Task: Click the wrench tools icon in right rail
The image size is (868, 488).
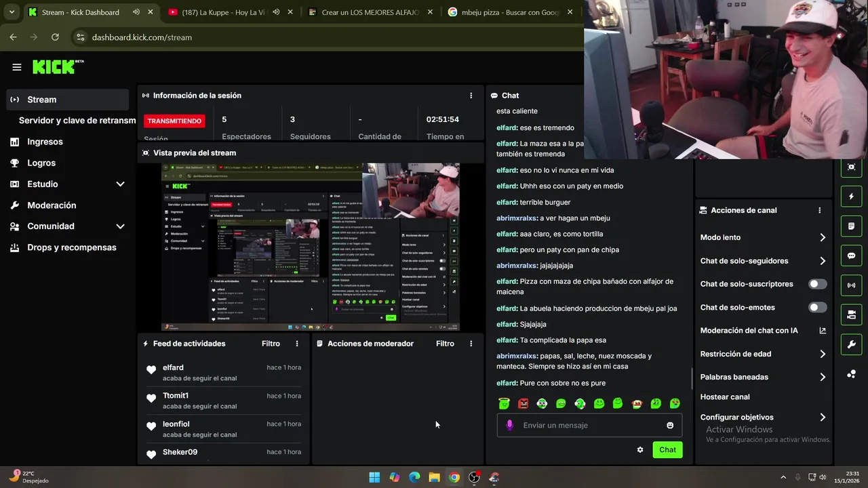Action: pos(851,344)
